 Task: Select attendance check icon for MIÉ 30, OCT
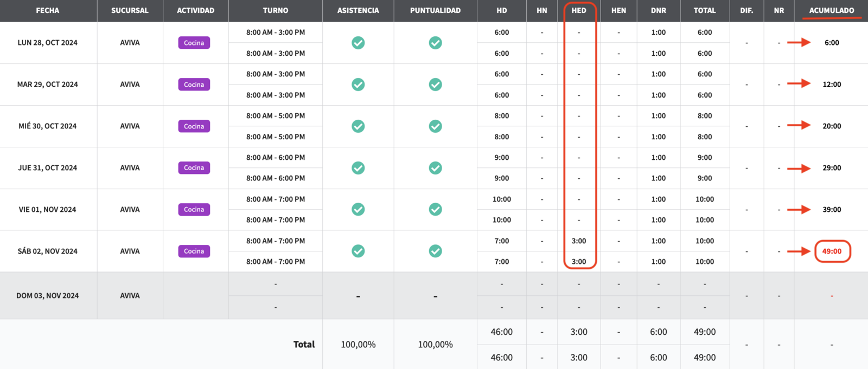pyautogui.click(x=358, y=126)
